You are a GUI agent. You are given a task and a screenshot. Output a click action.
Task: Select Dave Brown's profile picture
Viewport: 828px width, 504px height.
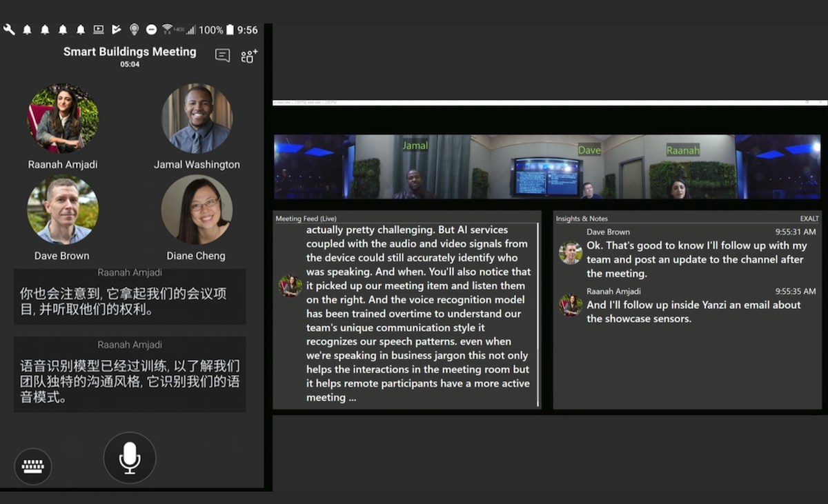[x=63, y=210]
